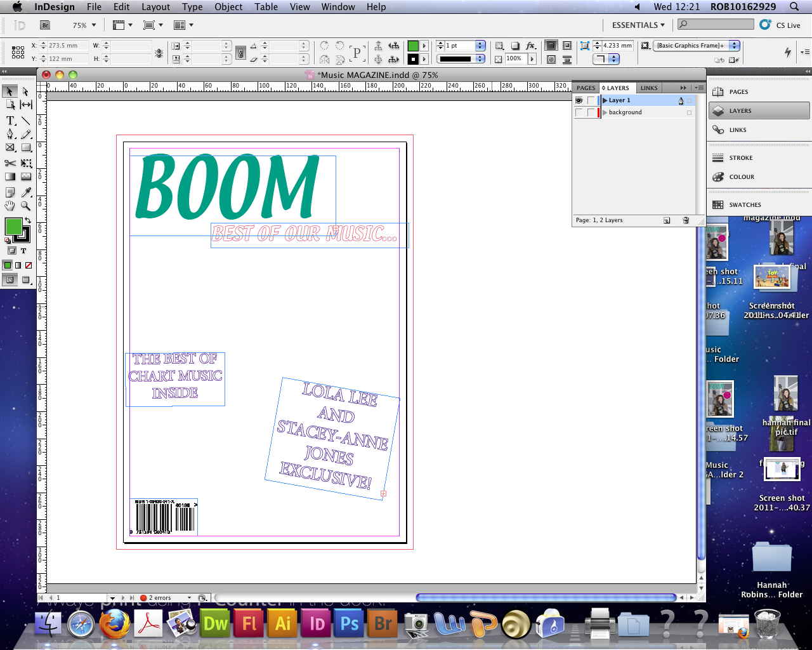Expand Layer 1 with its disclosure triangle
The image size is (812, 650).
[605, 100]
